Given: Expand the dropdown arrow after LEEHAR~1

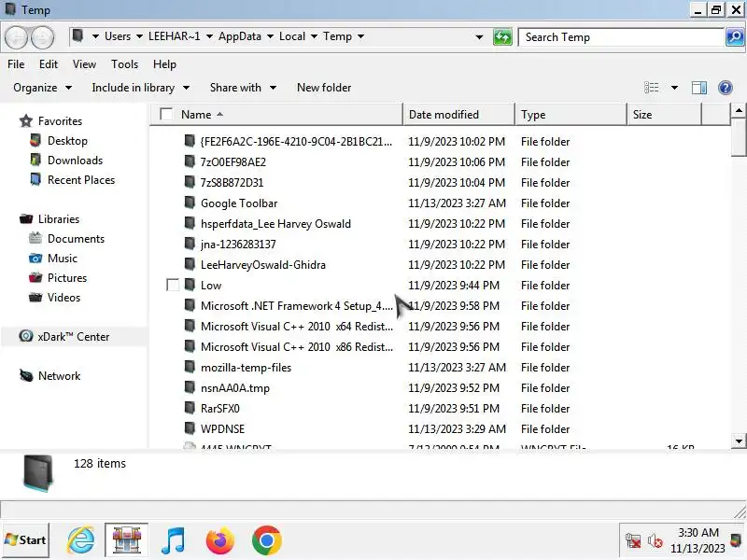Looking at the screenshot, I should tap(209, 36).
